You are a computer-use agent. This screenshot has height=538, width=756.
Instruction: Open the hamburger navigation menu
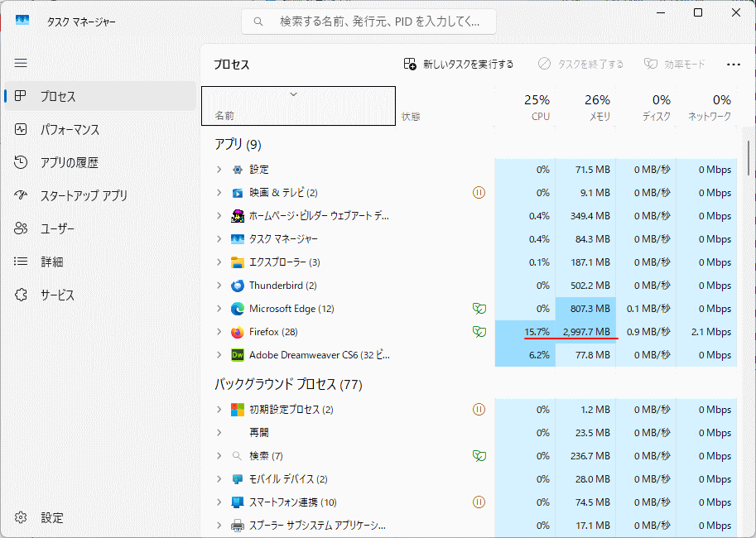point(21,63)
